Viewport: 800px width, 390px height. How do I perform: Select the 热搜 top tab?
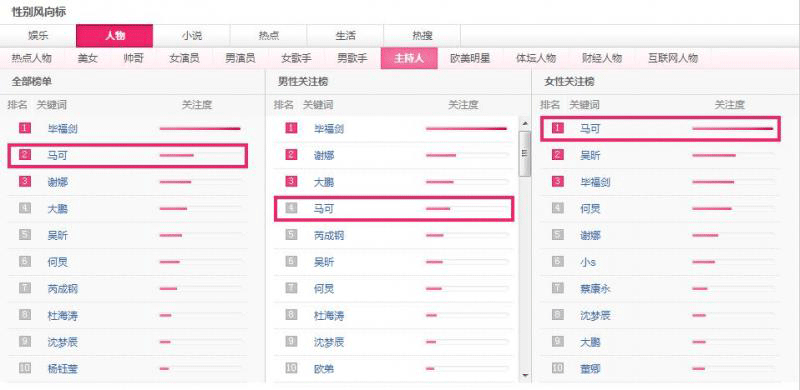coord(422,36)
